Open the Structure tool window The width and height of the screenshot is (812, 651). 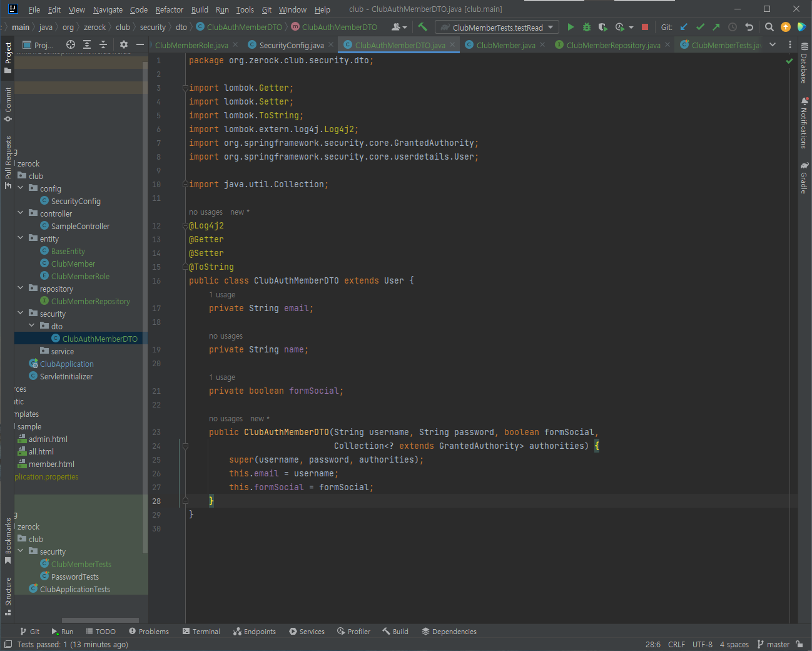pyautogui.click(x=8, y=596)
